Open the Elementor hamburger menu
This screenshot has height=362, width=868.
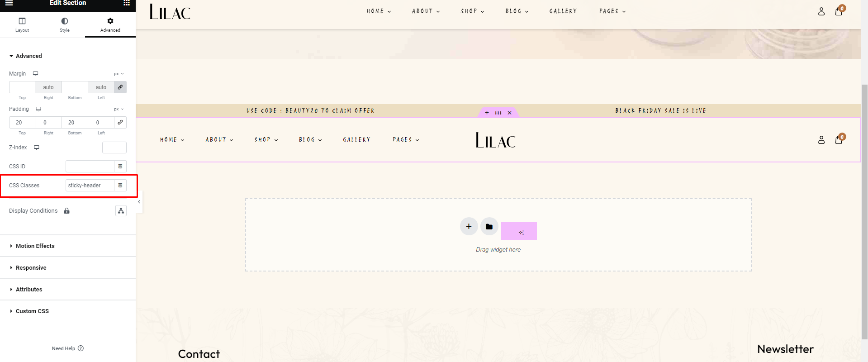(x=9, y=3)
